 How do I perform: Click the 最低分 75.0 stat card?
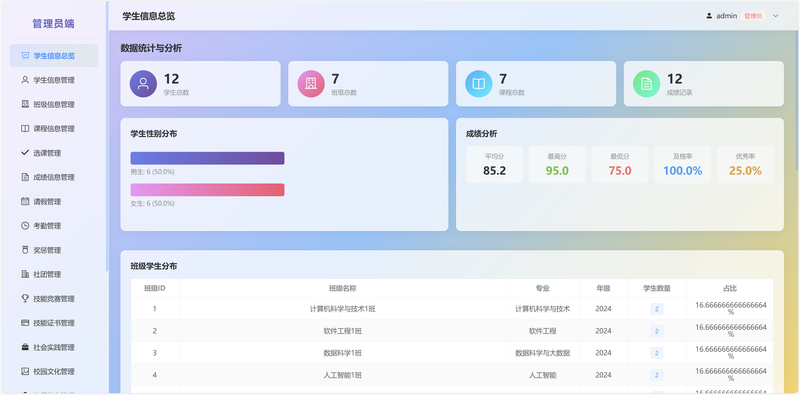[x=620, y=164]
